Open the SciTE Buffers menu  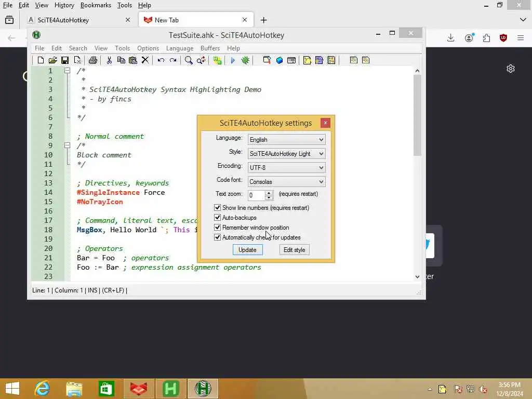[210, 48]
